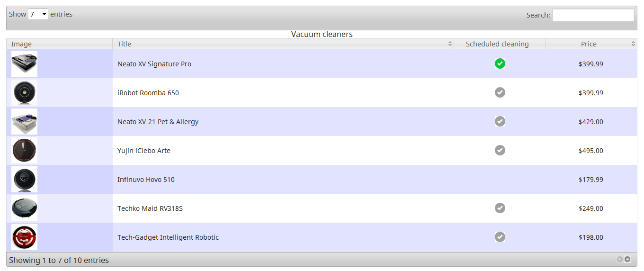Click green checkmark for Neato XV Signature Pro
The height and width of the screenshot is (271, 644).
point(500,63)
